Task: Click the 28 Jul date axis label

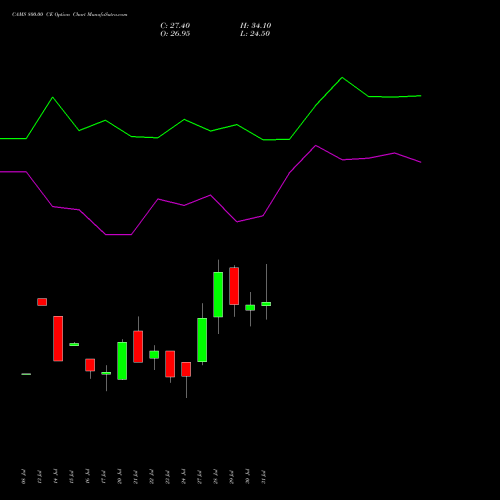Action: click(x=215, y=477)
